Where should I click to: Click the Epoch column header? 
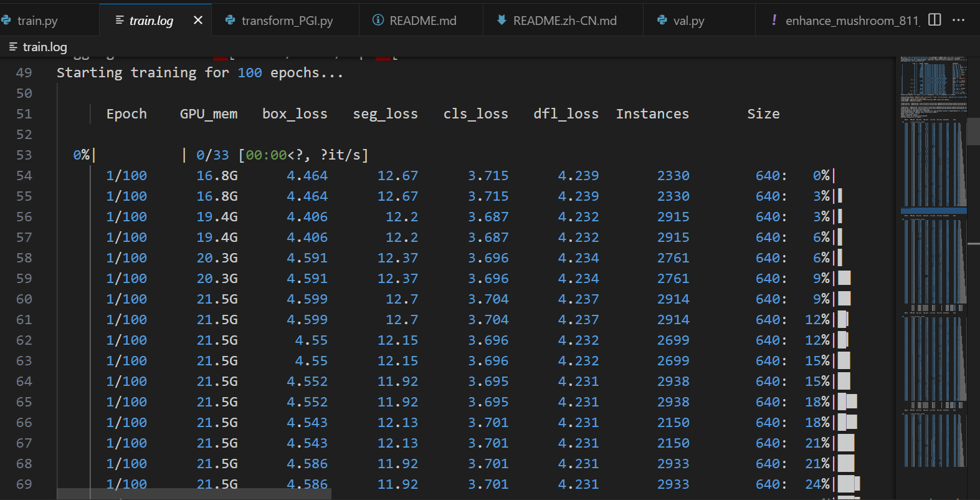point(126,114)
